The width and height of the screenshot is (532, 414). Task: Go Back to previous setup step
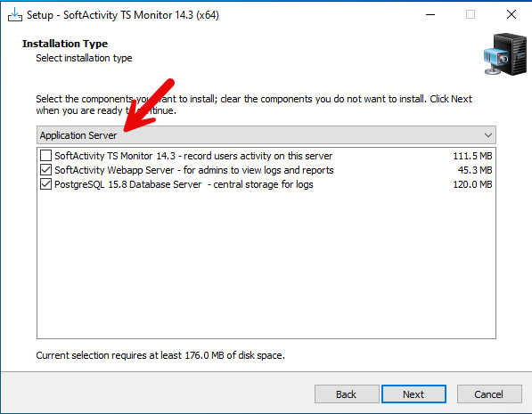pyautogui.click(x=347, y=394)
